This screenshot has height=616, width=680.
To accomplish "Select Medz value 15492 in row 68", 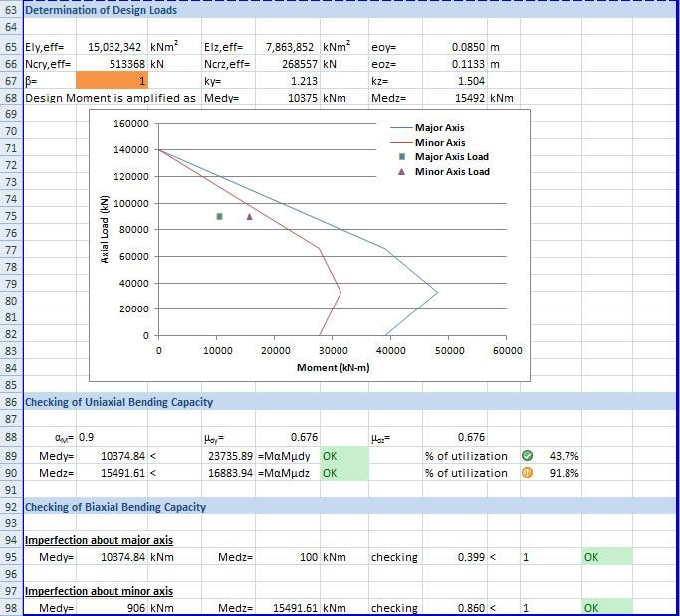I will click(455, 98).
